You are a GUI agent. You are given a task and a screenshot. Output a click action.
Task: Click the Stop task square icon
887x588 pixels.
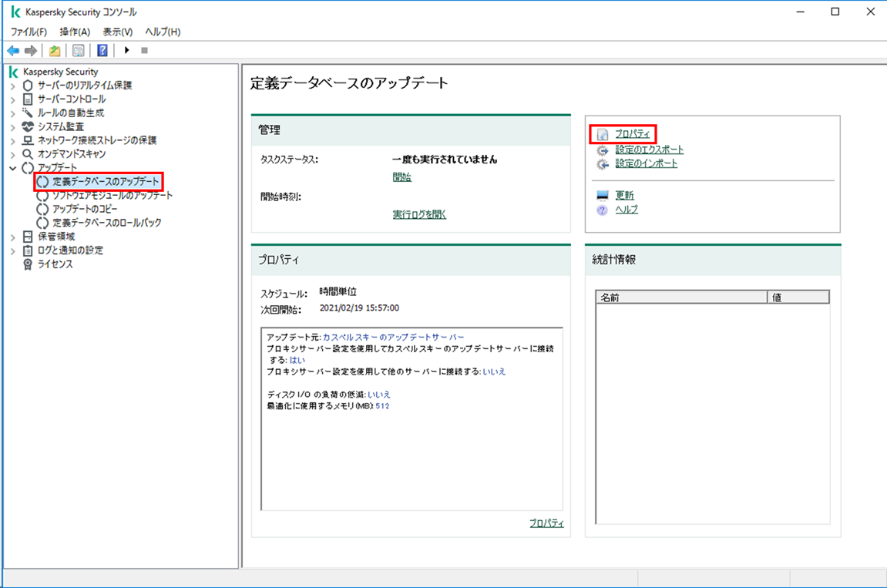144,50
